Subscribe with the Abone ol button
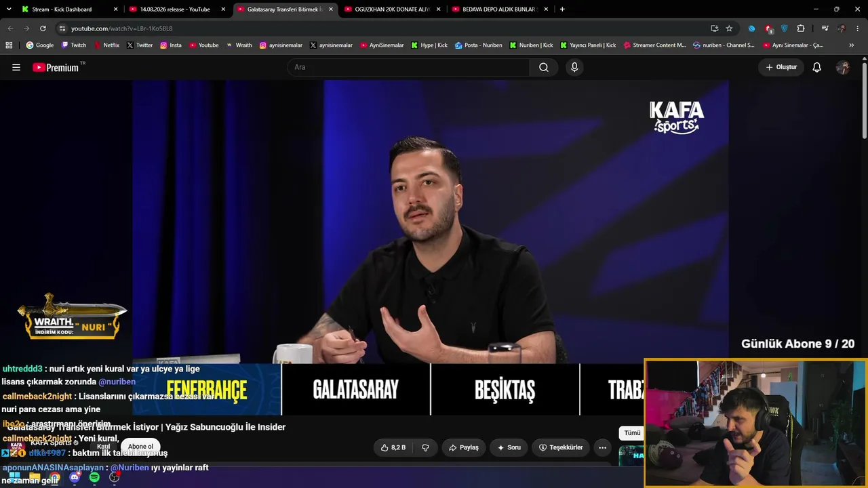Viewport: 868px width, 488px height. 140,447
